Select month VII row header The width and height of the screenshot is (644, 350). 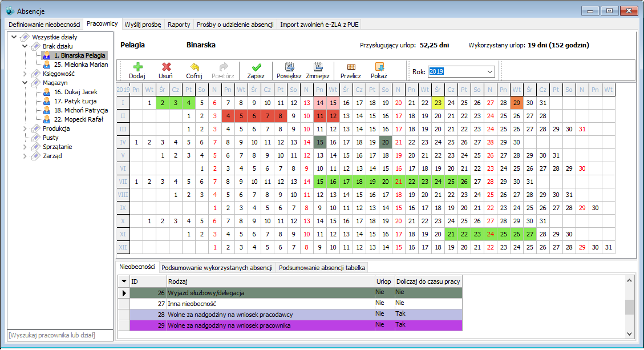(123, 182)
